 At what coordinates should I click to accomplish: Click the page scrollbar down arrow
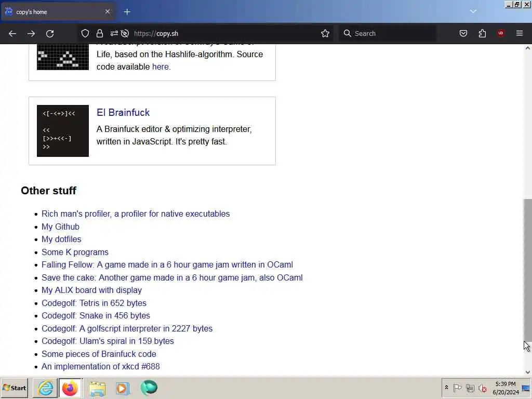click(528, 372)
